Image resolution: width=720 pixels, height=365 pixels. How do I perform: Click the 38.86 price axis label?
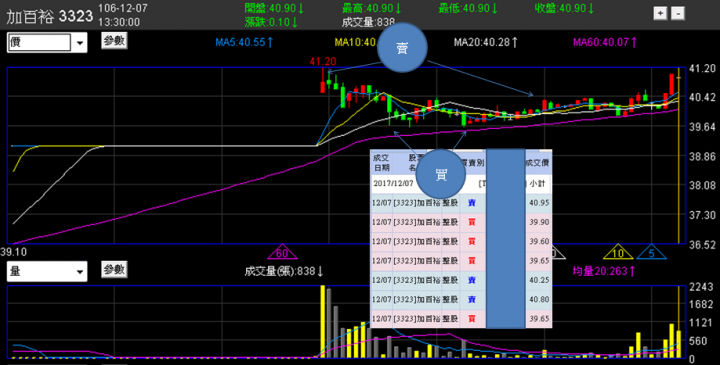(x=703, y=156)
